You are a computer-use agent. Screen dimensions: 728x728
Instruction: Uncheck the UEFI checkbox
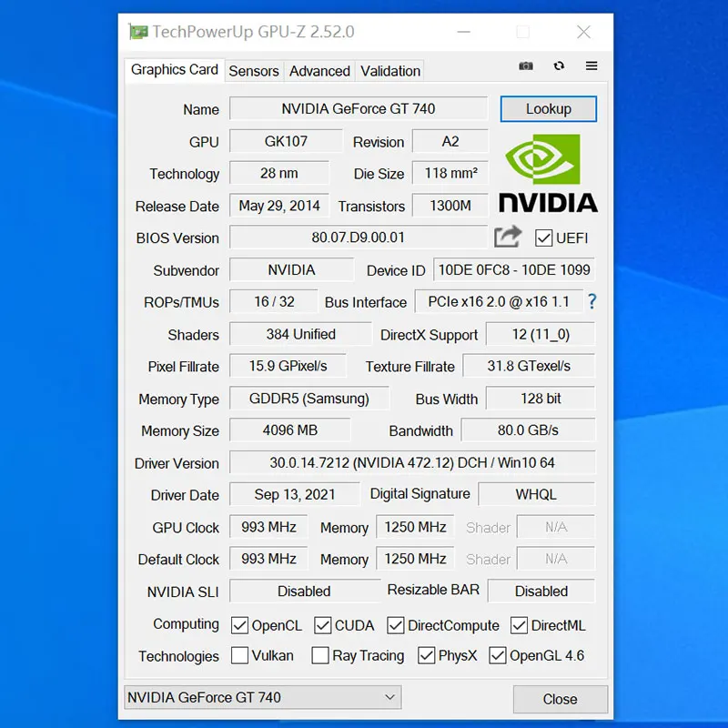point(542,238)
